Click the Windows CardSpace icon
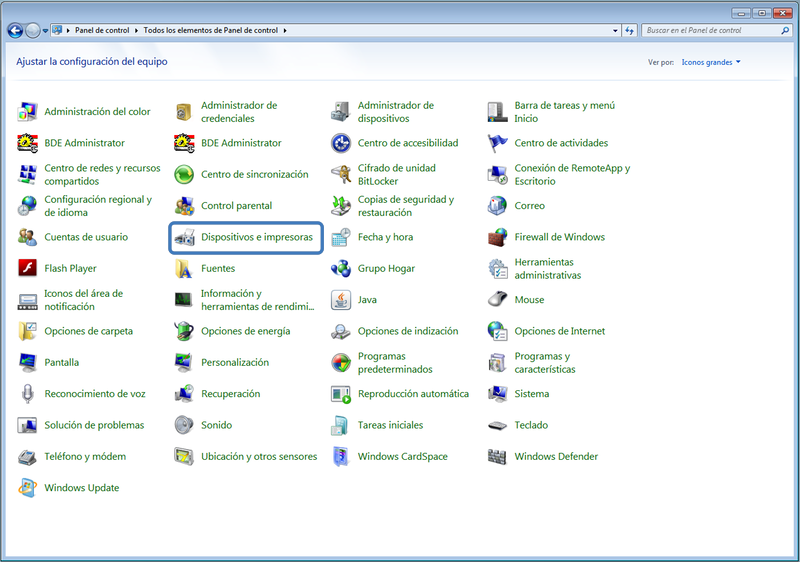This screenshot has height=562, width=800. (x=340, y=457)
